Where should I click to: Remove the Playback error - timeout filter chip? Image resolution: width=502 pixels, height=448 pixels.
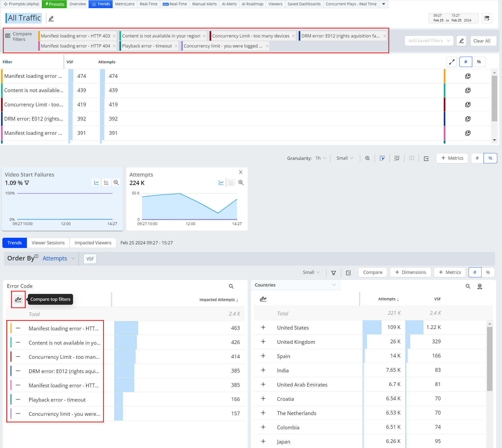[176, 46]
